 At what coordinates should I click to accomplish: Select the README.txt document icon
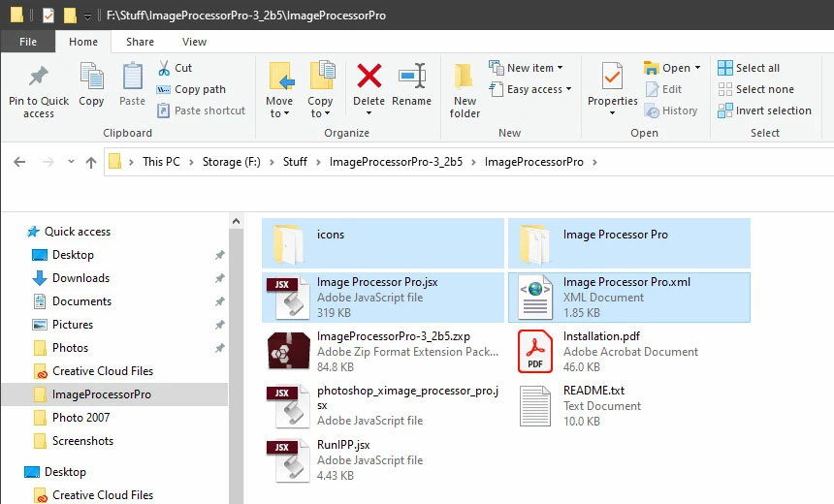(535, 406)
